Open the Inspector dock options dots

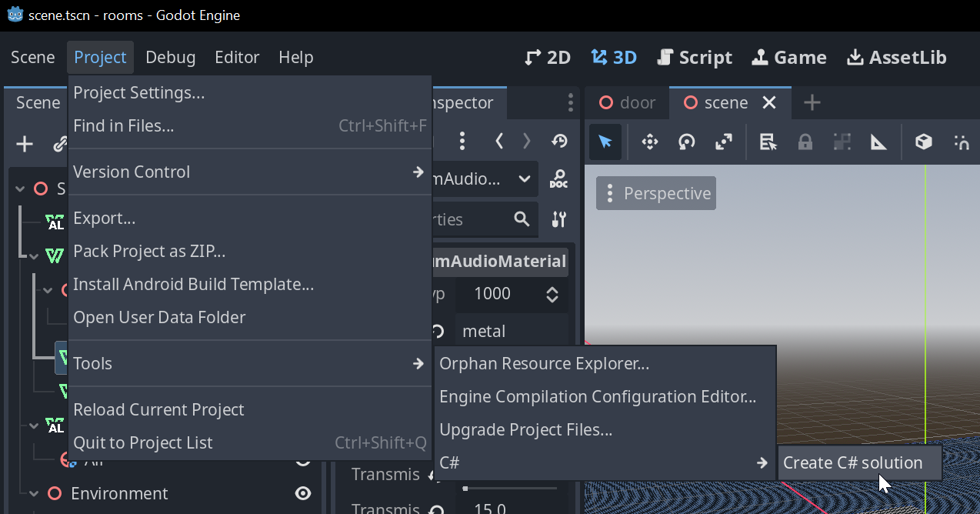tap(570, 102)
